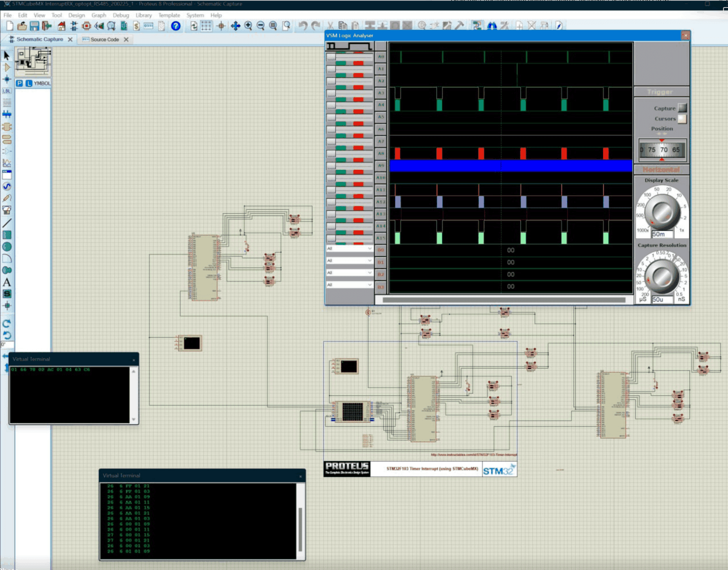The width and height of the screenshot is (728, 570).
Task: Select the 2D Graphics Circle tool
Action: (x=7, y=247)
